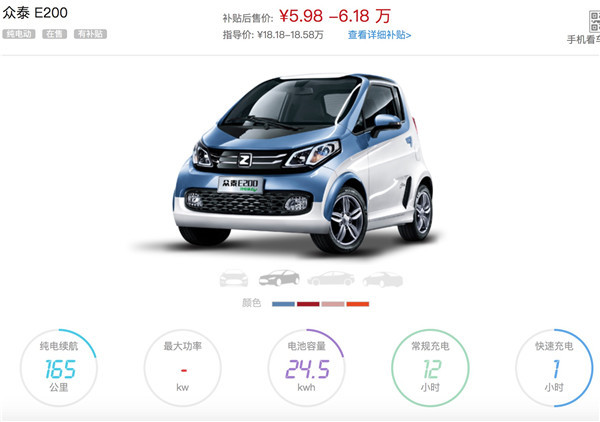Click the 最大功率 kw gauge
This screenshot has width=600, height=422.
(x=183, y=368)
